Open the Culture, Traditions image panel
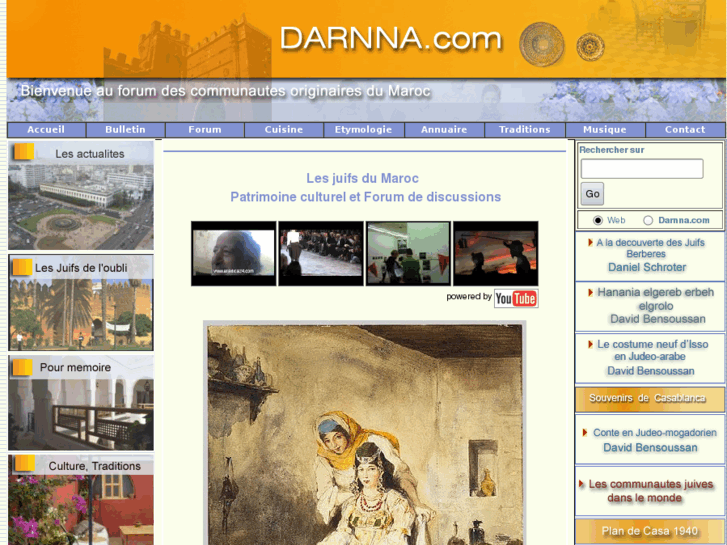This screenshot has width=727, height=545. coord(81,500)
